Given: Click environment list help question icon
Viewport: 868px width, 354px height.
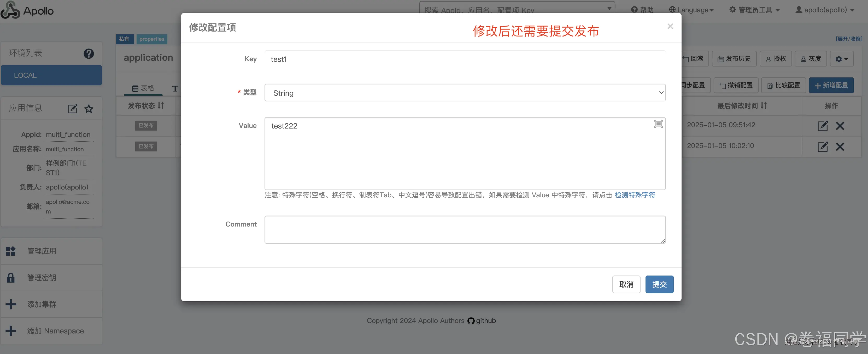Looking at the screenshot, I should click(89, 53).
